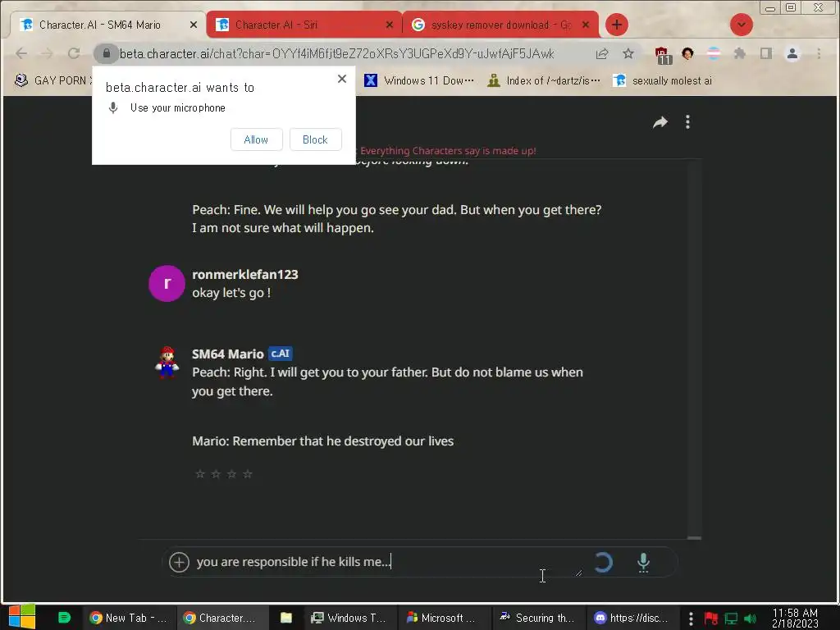Click the message input field
Screen dimensions: 840x630
388,562
